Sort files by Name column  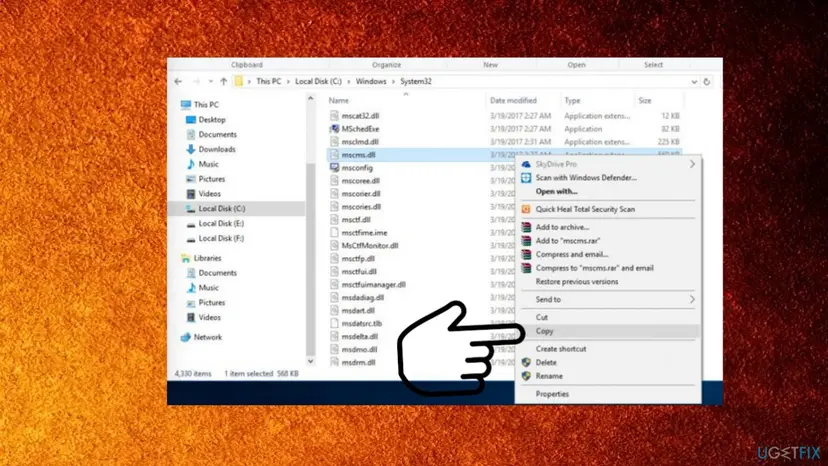coord(338,100)
